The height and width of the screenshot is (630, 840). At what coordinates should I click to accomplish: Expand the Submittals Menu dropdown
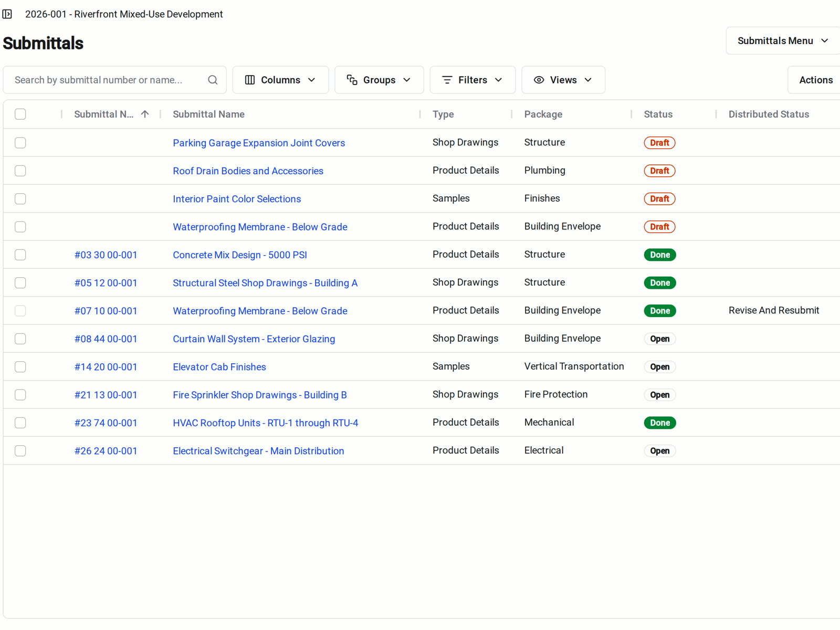783,41
